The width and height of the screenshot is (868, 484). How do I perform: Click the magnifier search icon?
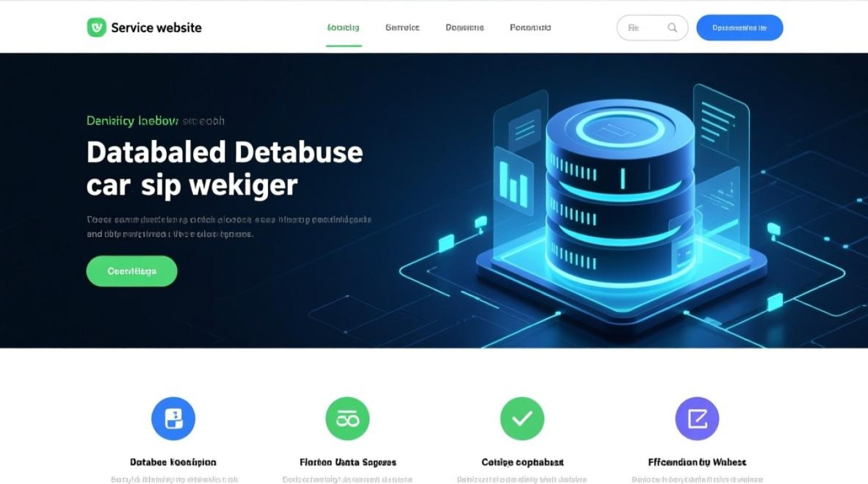(672, 28)
